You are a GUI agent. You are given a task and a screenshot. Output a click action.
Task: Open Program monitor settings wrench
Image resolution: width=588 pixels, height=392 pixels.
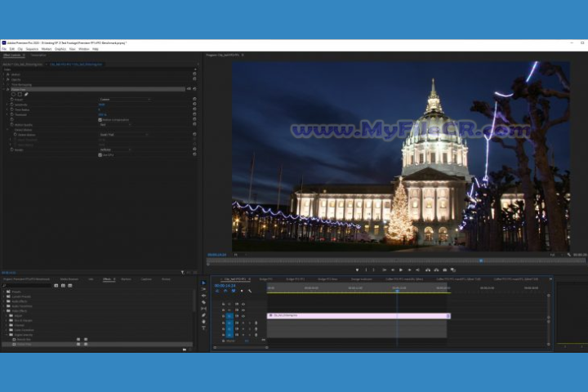point(569,255)
